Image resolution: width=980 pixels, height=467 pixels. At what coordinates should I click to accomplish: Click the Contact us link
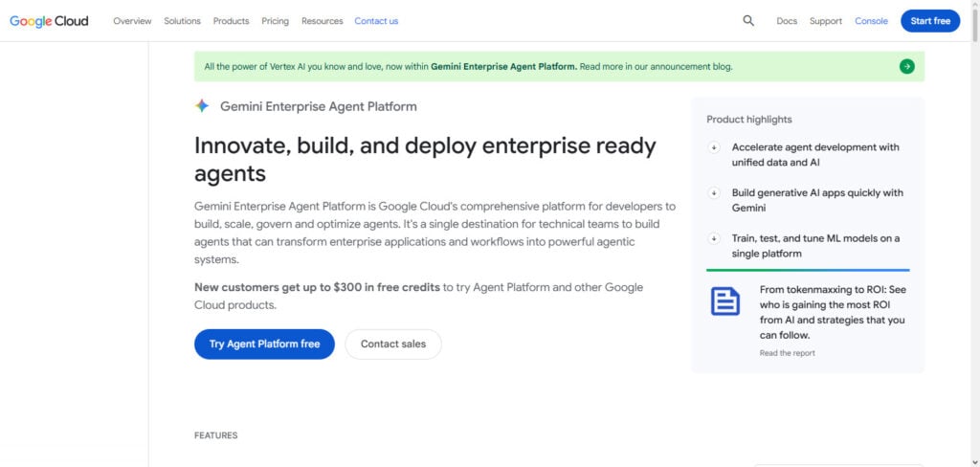pos(376,21)
